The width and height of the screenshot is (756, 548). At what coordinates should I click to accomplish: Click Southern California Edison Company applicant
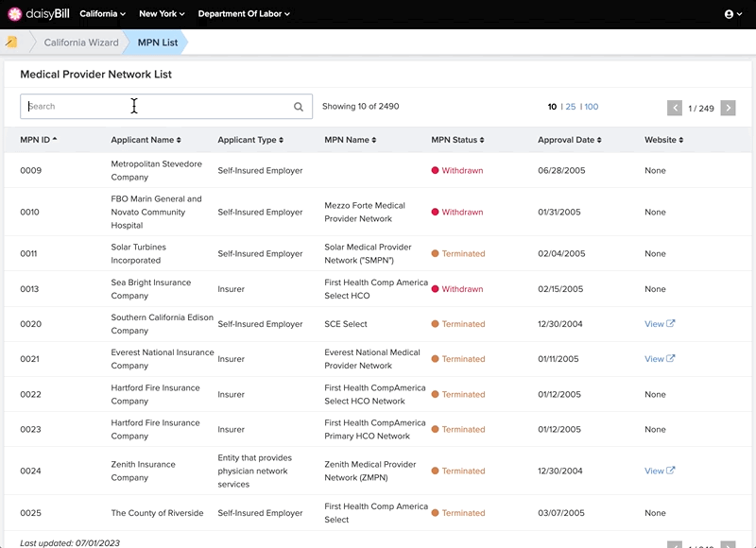(x=162, y=324)
